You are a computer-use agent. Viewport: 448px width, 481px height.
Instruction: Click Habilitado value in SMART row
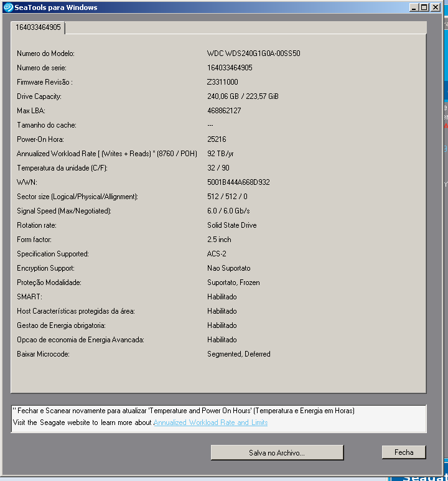(222, 297)
